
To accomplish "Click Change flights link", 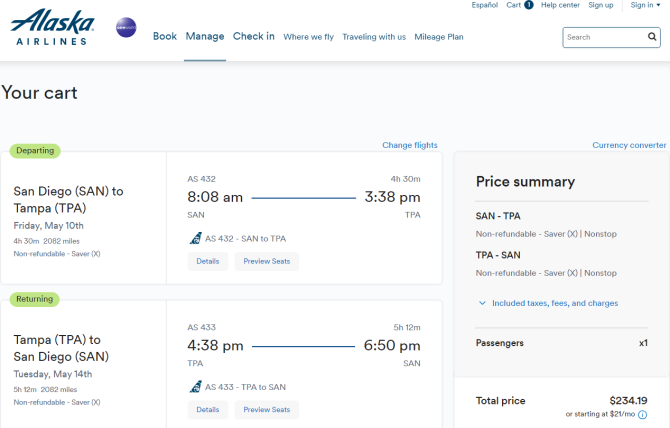I will [410, 145].
